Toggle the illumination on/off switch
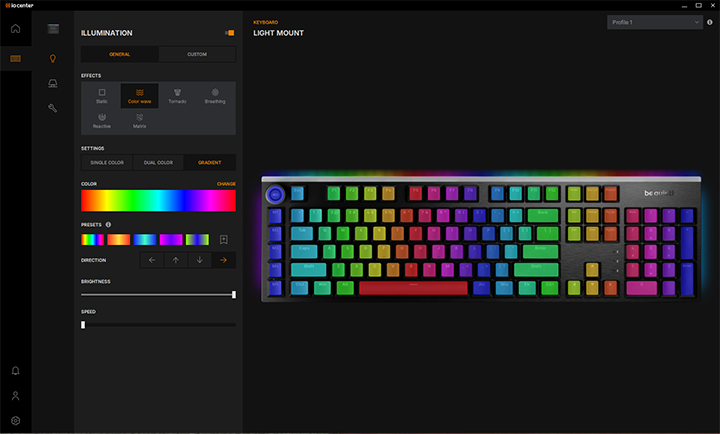The image size is (720, 434). tap(229, 33)
